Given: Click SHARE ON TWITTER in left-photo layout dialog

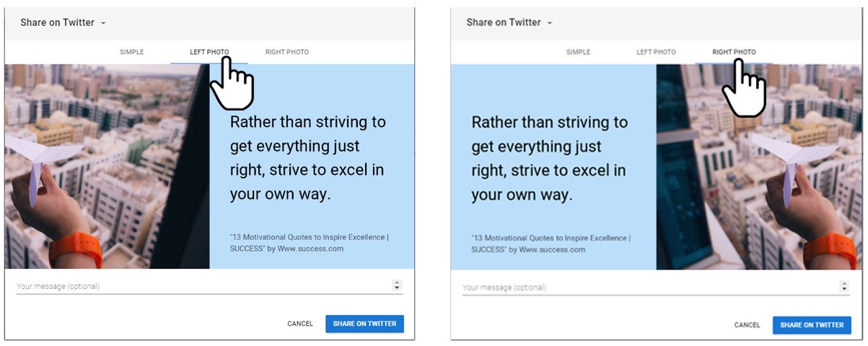Looking at the screenshot, I should [x=364, y=324].
